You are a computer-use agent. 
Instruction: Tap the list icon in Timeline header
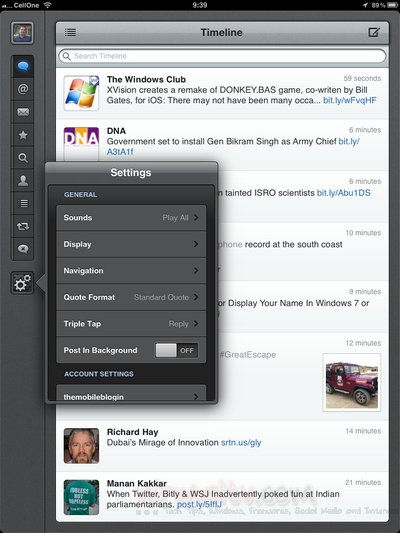tap(70, 33)
